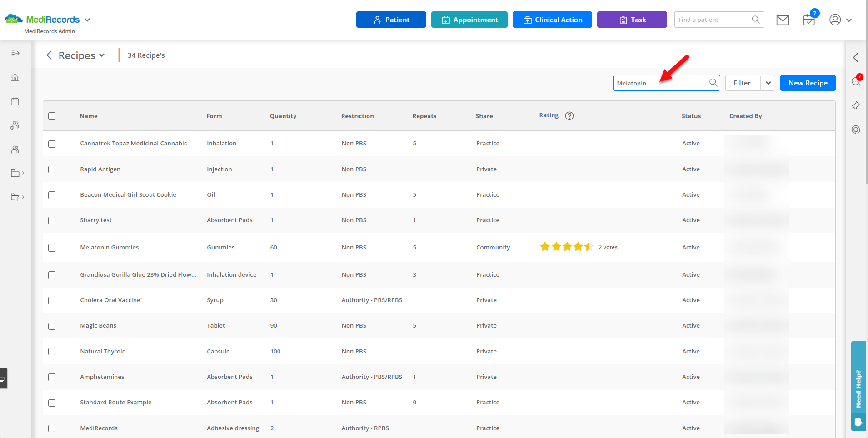Click the magnifier in the Melatonin search box
This screenshot has width=868, height=438.
click(x=713, y=83)
